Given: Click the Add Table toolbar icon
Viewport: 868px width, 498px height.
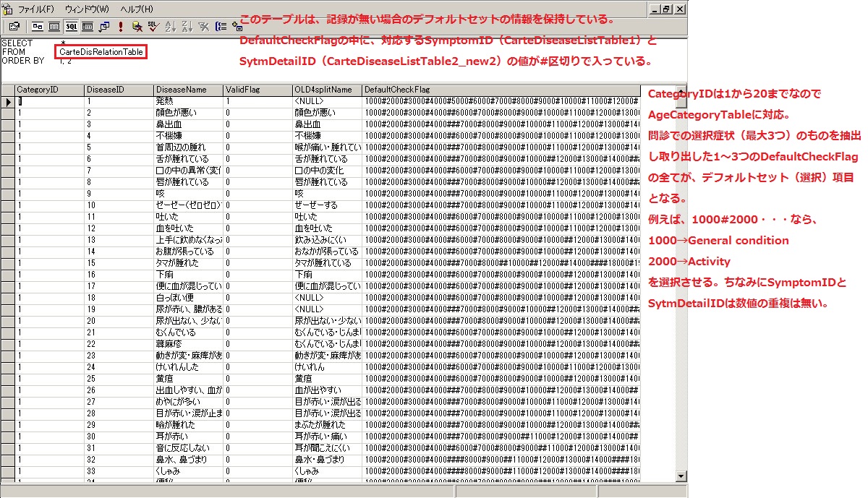Looking at the screenshot, I should tap(237, 27).
